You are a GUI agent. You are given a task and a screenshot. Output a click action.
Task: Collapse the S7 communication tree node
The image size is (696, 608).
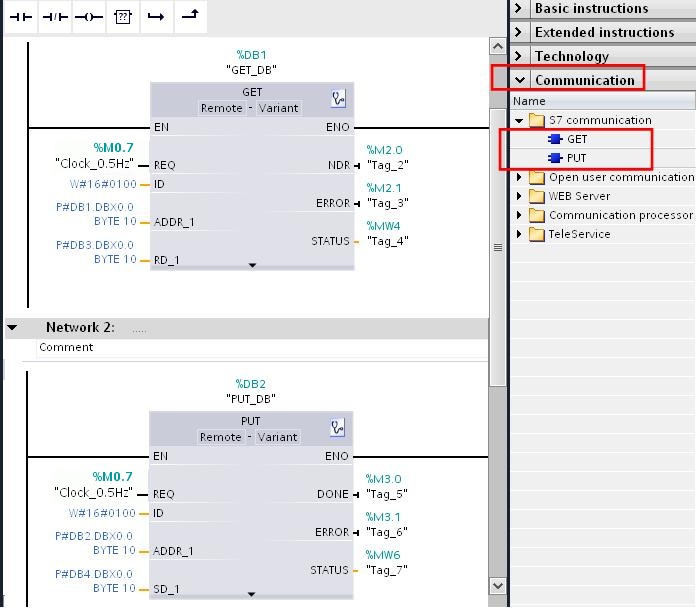click(x=519, y=121)
